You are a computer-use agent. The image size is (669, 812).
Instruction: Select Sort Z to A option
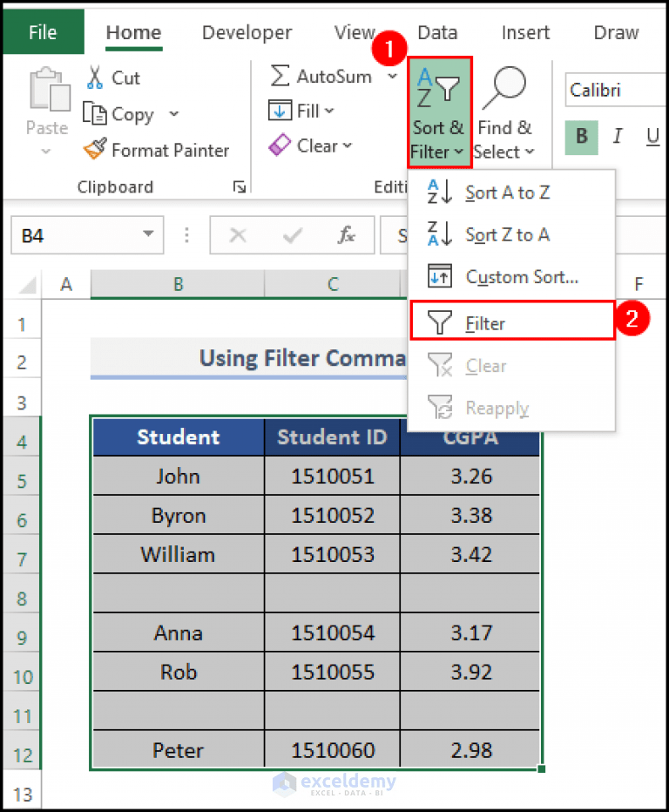pyautogui.click(x=511, y=235)
